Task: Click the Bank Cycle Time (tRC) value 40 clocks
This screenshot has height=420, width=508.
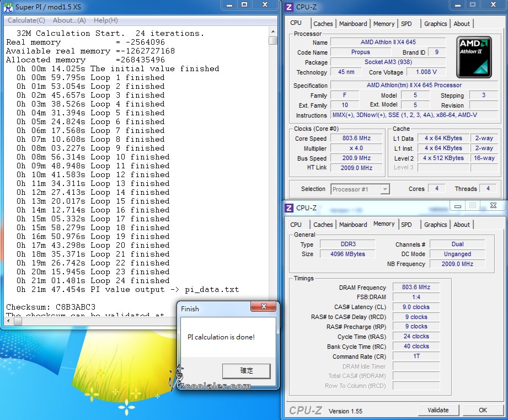Action: pos(416,347)
